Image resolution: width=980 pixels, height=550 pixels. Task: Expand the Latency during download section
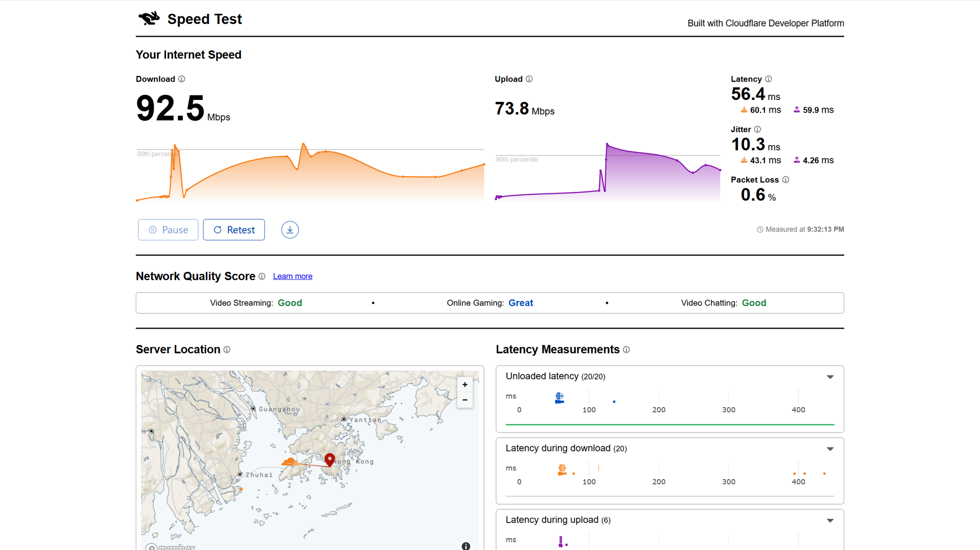830,449
